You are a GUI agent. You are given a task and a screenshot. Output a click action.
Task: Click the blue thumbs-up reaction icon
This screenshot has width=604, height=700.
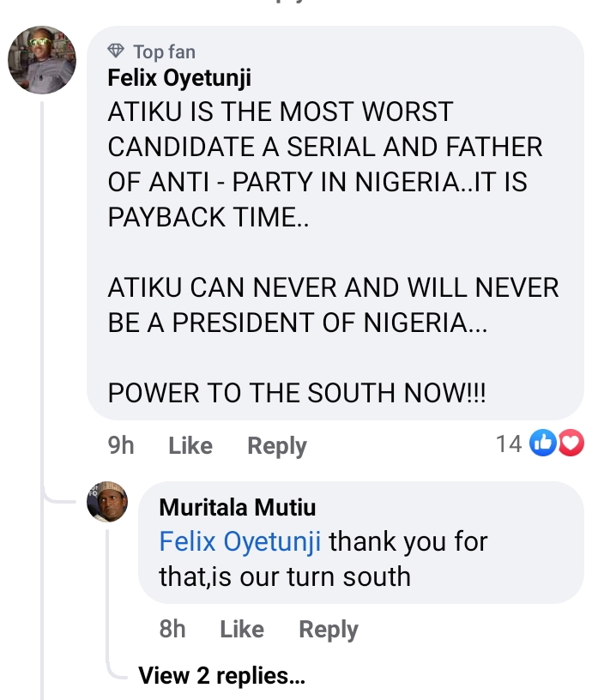point(544,444)
